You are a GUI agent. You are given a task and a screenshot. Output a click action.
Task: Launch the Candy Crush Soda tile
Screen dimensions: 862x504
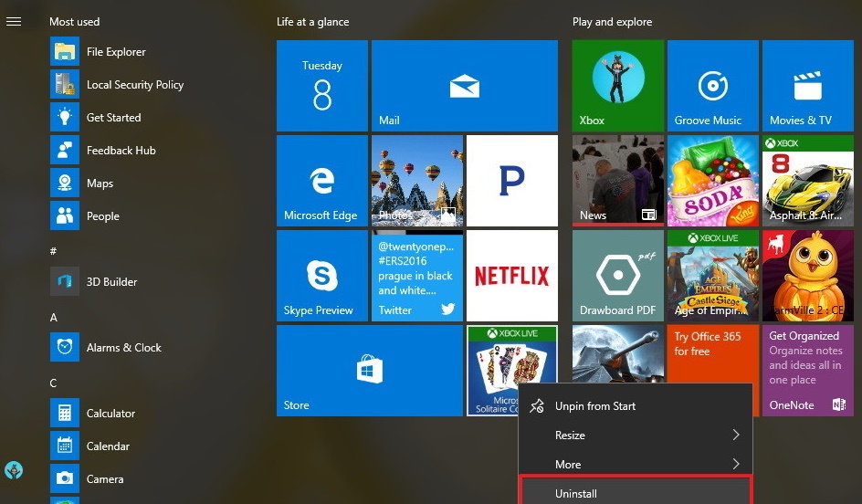click(x=713, y=181)
